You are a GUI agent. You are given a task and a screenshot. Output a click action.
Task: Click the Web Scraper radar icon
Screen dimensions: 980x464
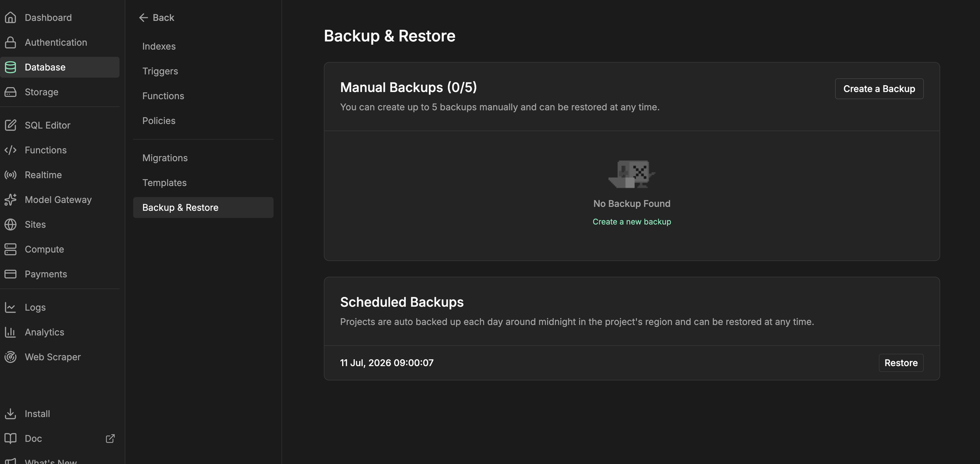[10, 357]
